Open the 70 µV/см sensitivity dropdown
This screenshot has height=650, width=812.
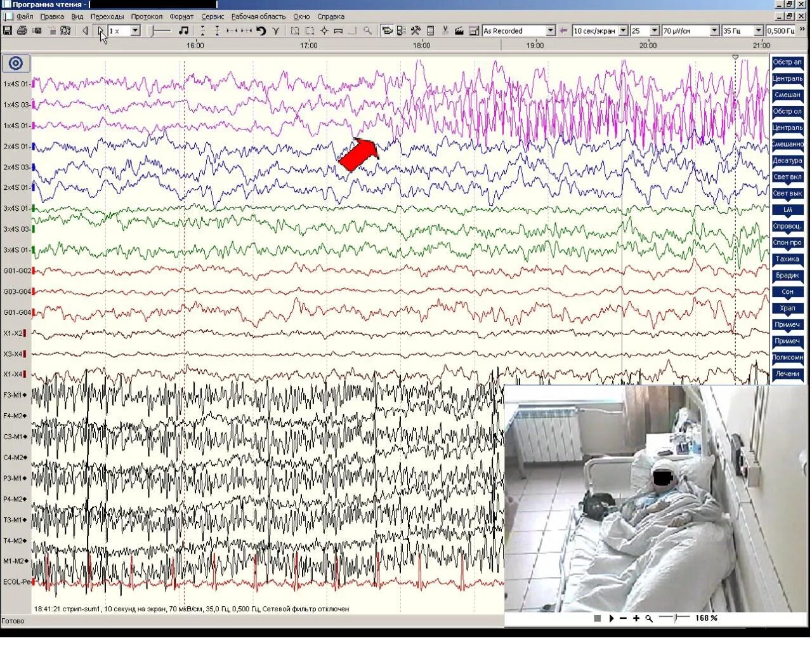click(714, 30)
